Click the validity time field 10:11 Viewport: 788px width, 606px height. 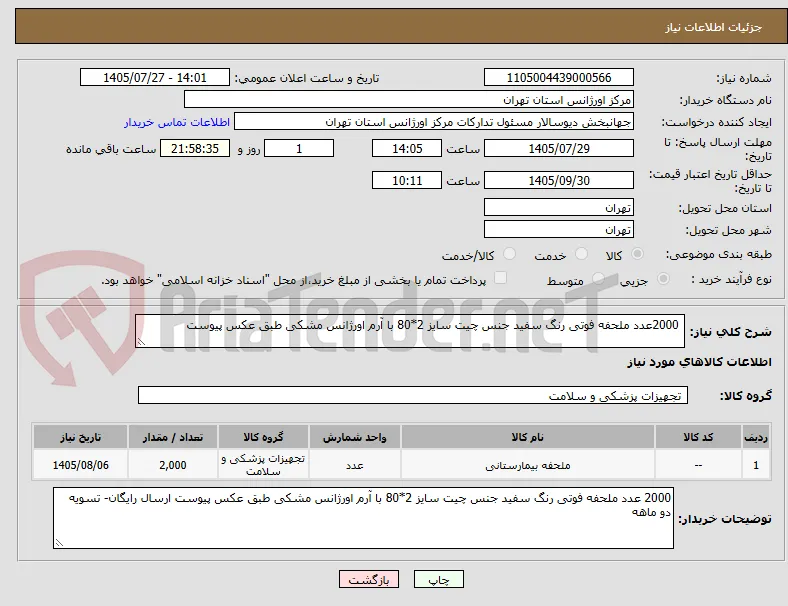(407, 180)
